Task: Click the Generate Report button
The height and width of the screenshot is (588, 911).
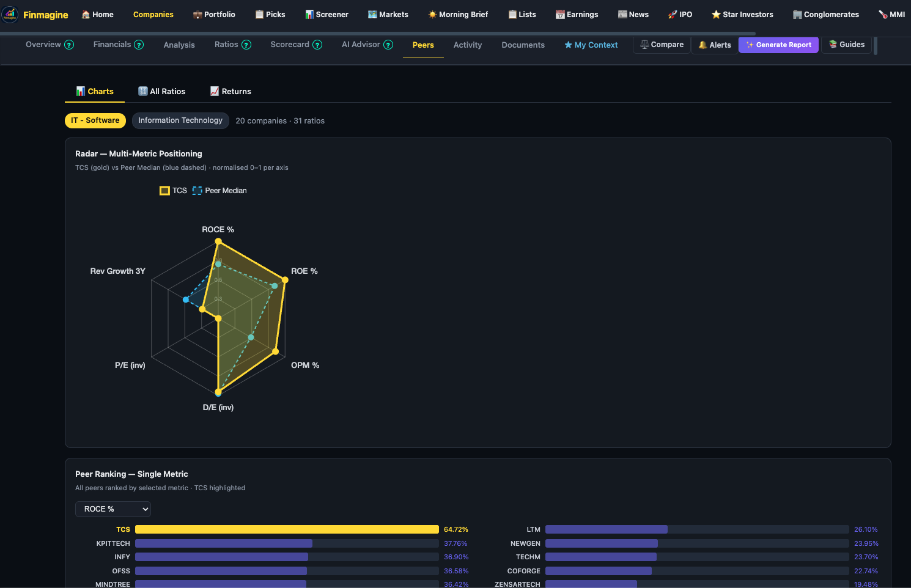Action: pyautogui.click(x=778, y=45)
